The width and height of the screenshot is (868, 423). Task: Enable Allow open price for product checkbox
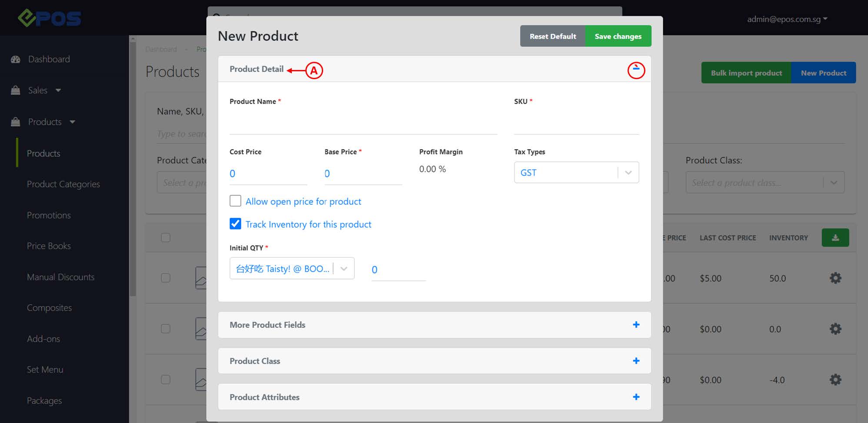point(235,201)
